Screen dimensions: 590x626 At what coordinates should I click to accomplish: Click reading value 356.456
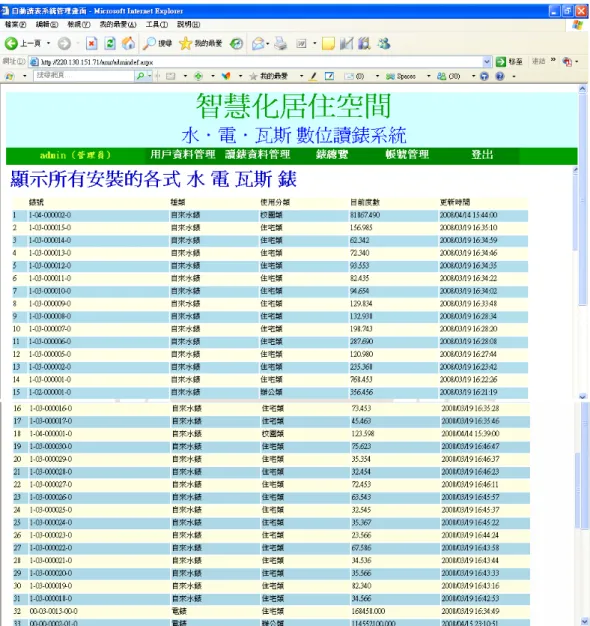point(362,392)
